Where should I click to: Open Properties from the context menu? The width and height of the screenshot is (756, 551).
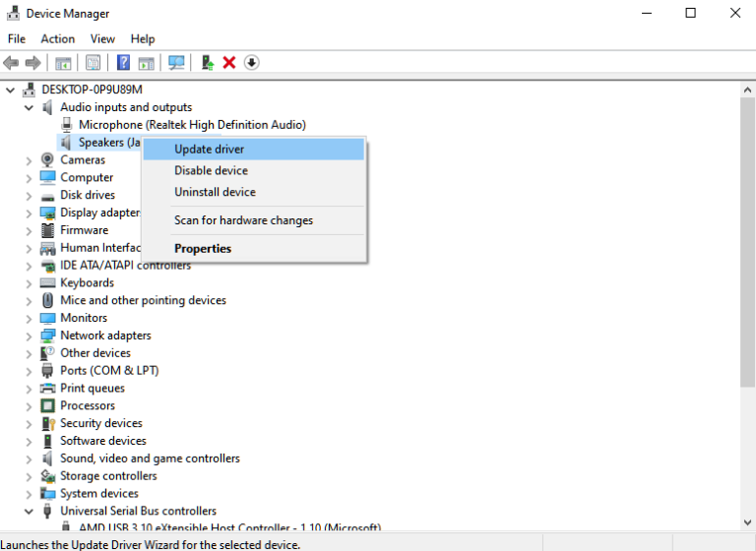tap(203, 249)
